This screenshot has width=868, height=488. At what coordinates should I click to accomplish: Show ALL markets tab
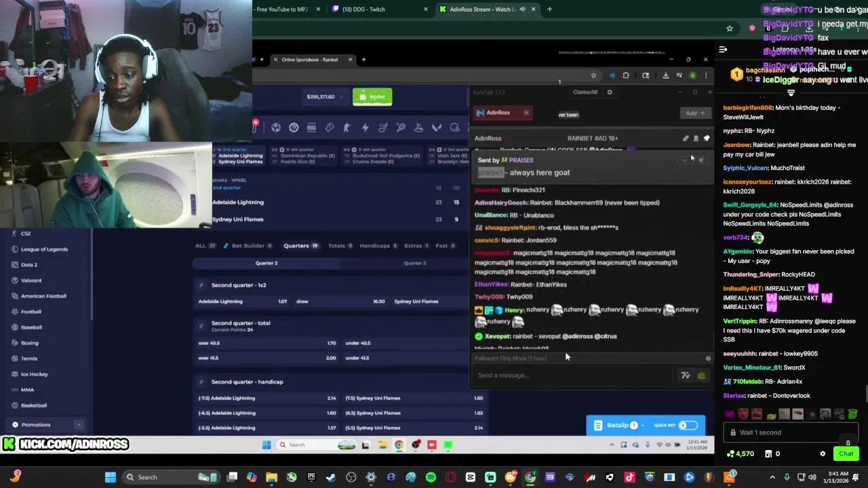click(205, 245)
